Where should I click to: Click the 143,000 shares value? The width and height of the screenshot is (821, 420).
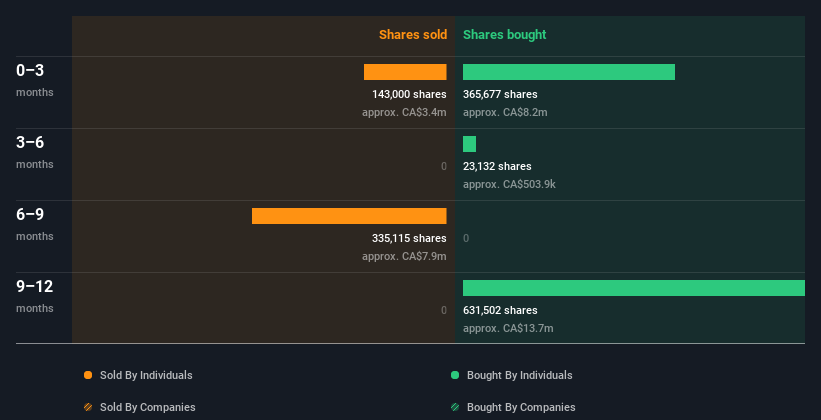click(x=409, y=94)
